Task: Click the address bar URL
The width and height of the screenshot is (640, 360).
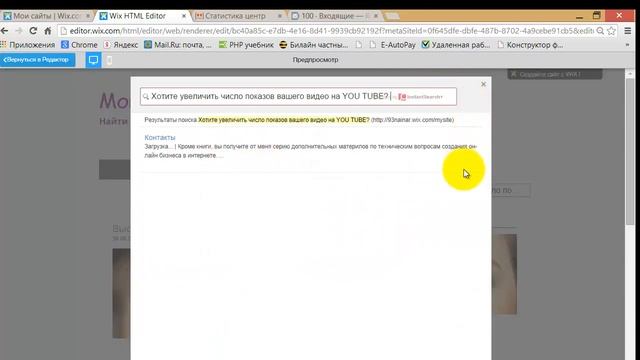Action: [331, 31]
